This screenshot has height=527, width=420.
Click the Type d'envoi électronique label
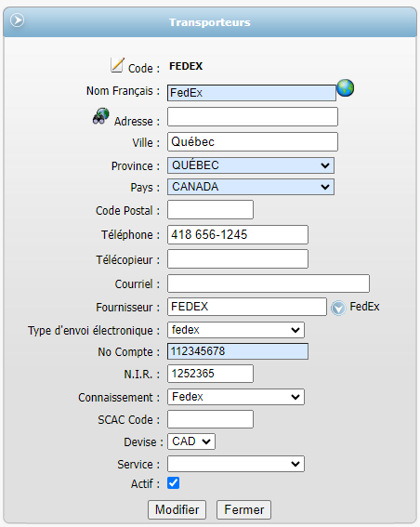[x=94, y=331]
